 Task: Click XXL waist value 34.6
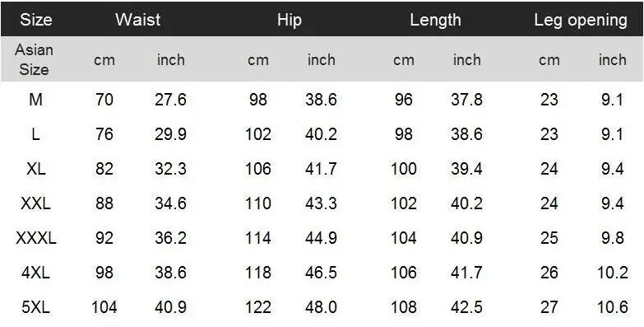click(170, 203)
